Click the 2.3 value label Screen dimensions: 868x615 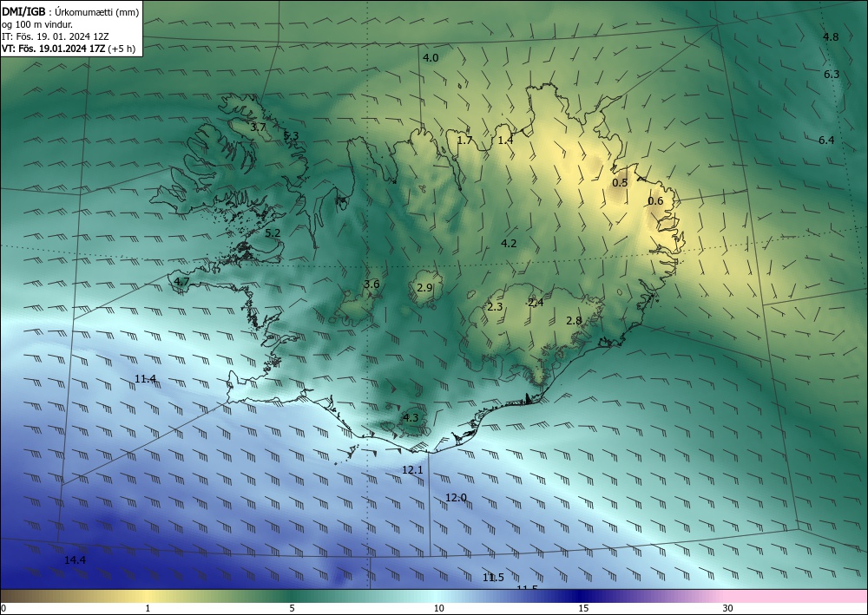pyautogui.click(x=495, y=307)
